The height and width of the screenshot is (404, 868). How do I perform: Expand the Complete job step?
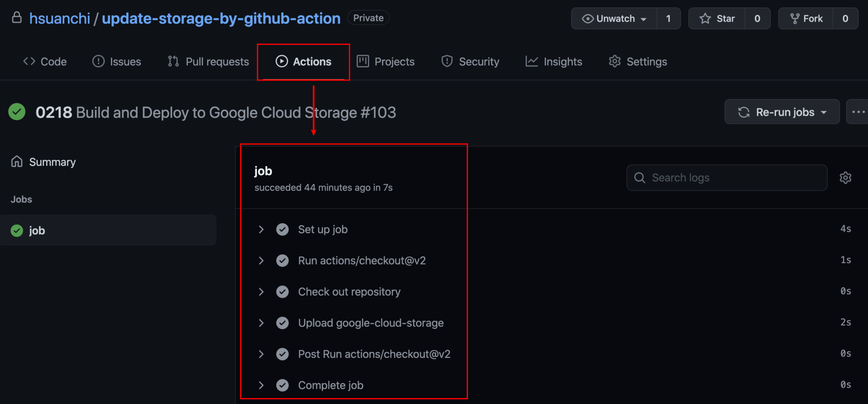pyautogui.click(x=261, y=385)
